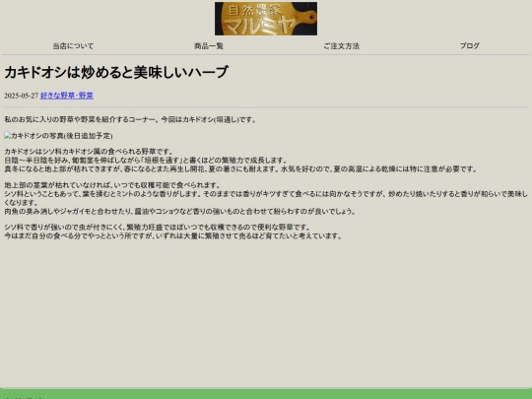This screenshot has height=399, width=532.
Task: Click the article title カキドオシは炒めると美味しいハーブ
Action: [x=116, y=72]
